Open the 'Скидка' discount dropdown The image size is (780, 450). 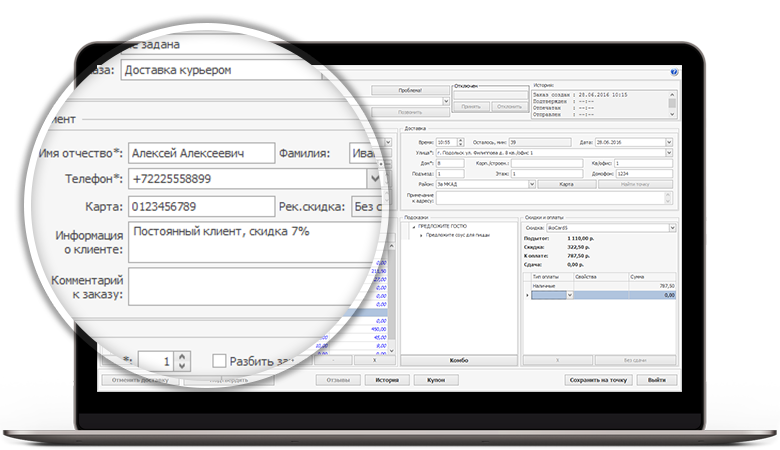(671, 228)
